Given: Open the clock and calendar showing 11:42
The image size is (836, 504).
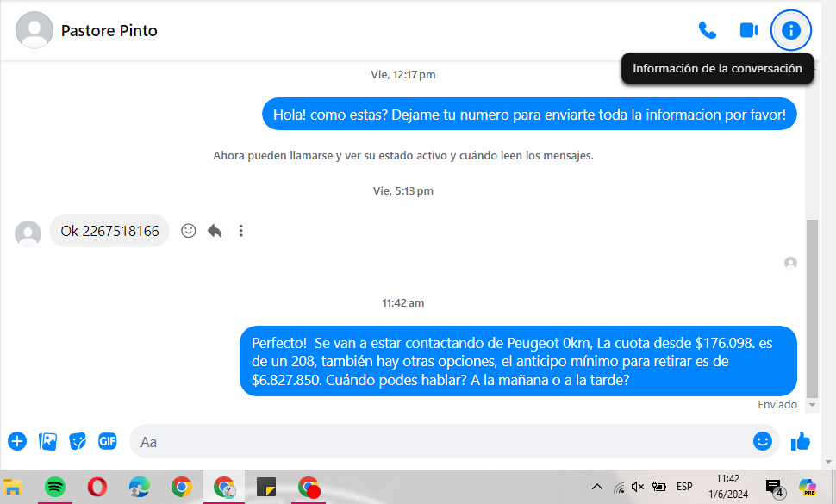Looking at the screenshot, I should (x=727, y=487).
